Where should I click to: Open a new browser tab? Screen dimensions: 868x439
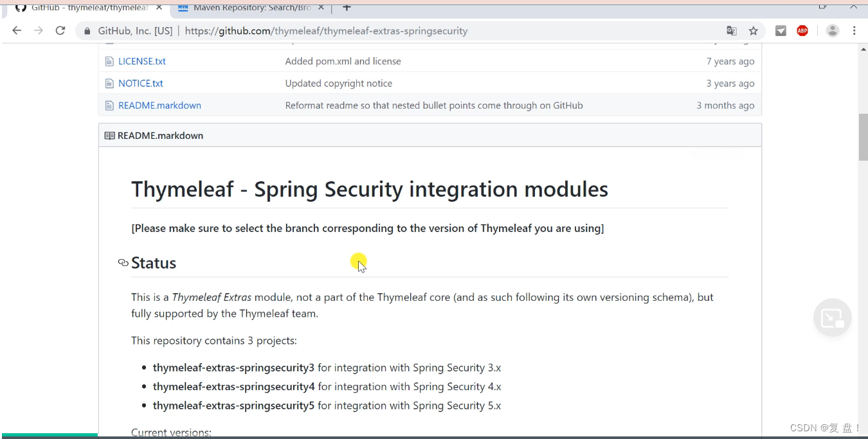pyautogui.click(x=347, y=7)
